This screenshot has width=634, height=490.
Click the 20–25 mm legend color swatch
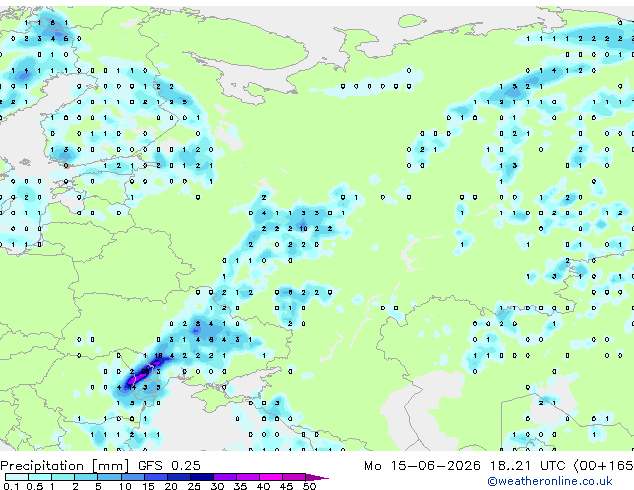pyautogui.click(x=178, y=477)
